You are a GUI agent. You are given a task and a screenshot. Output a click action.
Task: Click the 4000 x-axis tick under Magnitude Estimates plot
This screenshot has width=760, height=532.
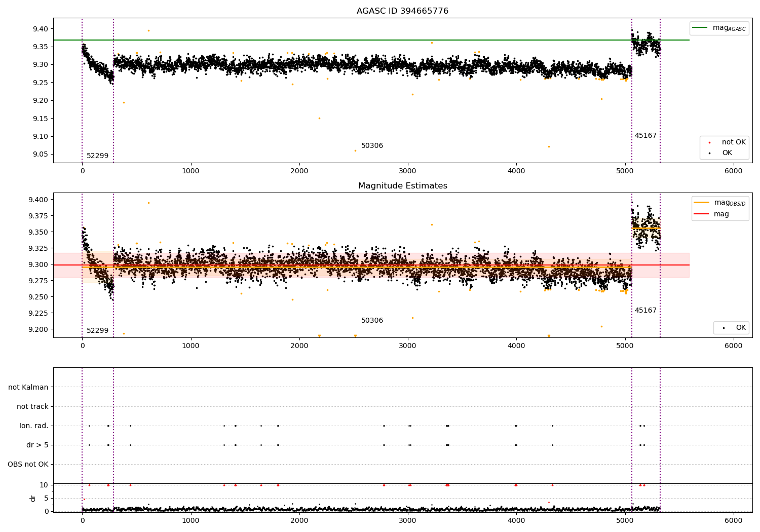coord(516,346)
